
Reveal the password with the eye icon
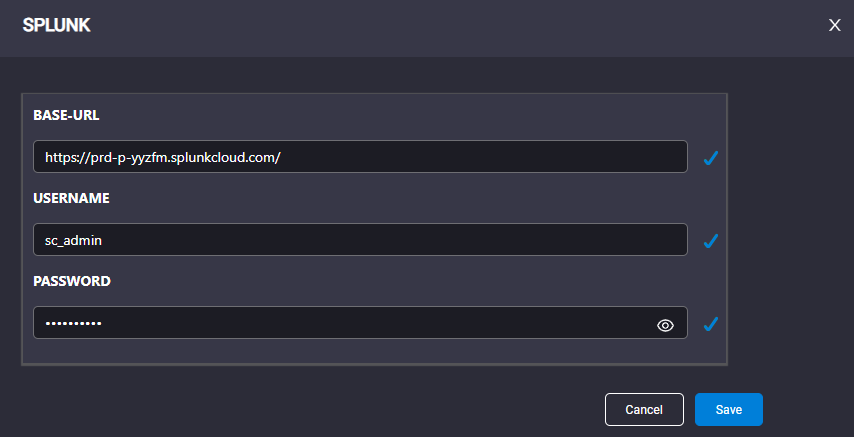[x=665, y=325]
